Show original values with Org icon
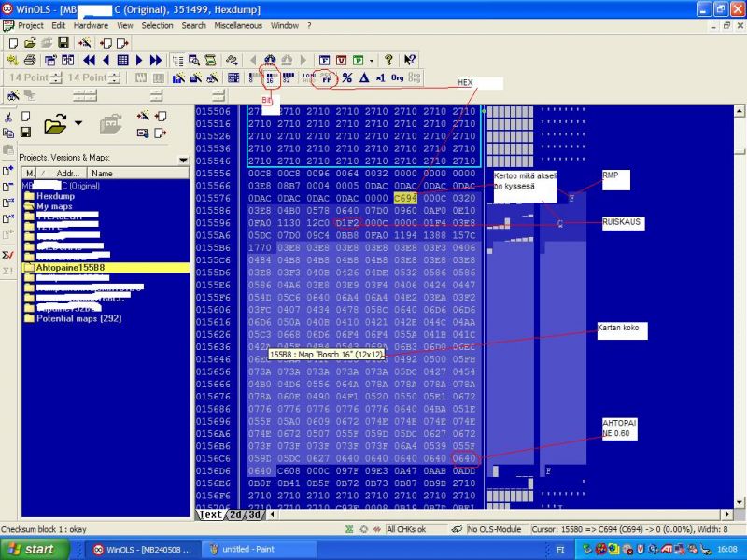 [x=397, y=77]
